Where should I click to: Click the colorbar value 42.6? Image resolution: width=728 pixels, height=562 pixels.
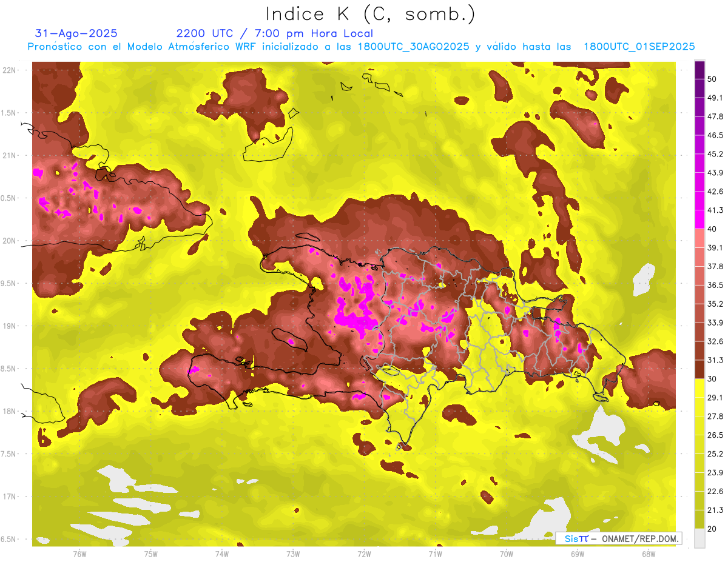pos(715,192)
